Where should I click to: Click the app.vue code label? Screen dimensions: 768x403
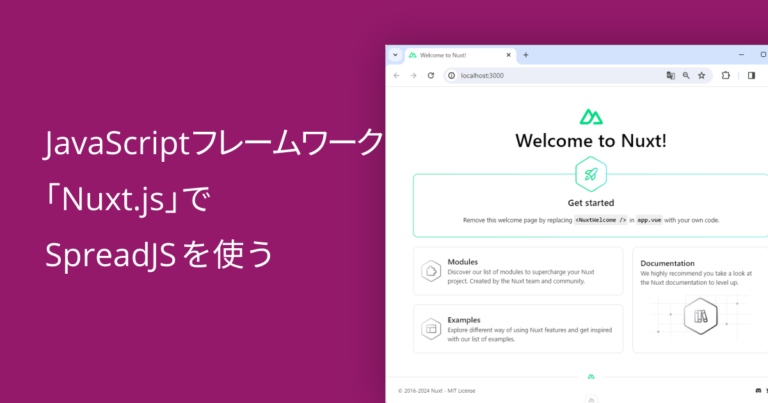coord(649,220)
